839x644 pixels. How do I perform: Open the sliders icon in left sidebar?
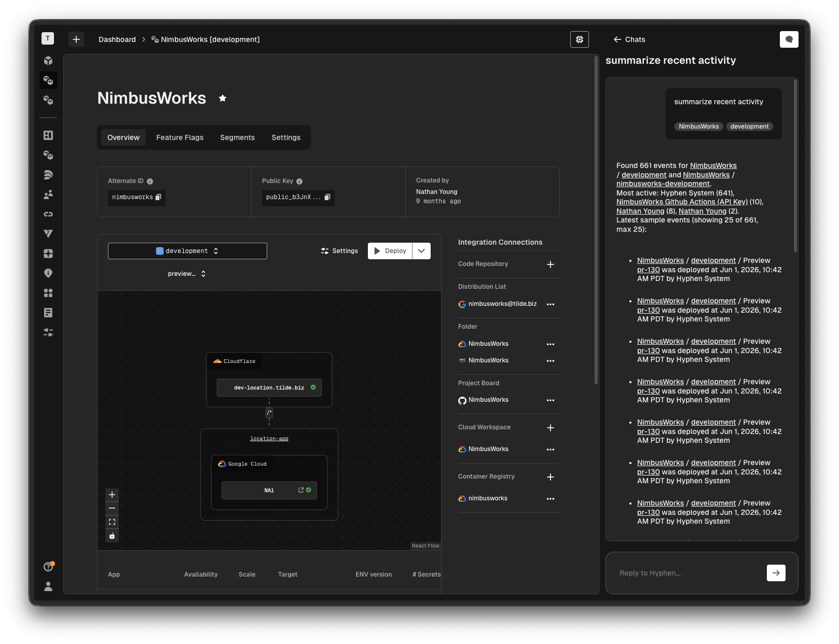(x=48, y=332)
